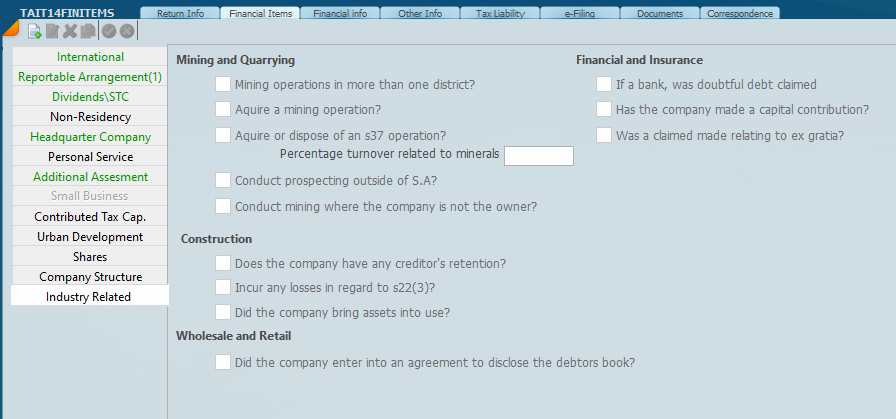Check 'Incur any losses in regard to s22(3)?'
Image resolution: width=896 pixels, height=419 pixels.
pos(223,288)
